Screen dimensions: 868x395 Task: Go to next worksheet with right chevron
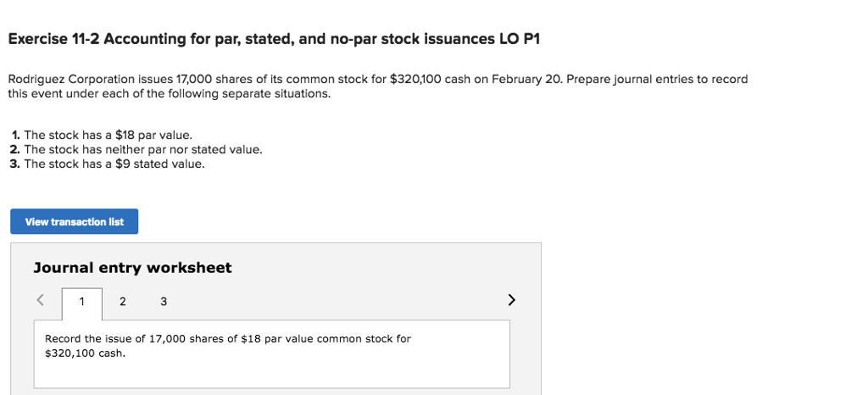click(511, 300)
